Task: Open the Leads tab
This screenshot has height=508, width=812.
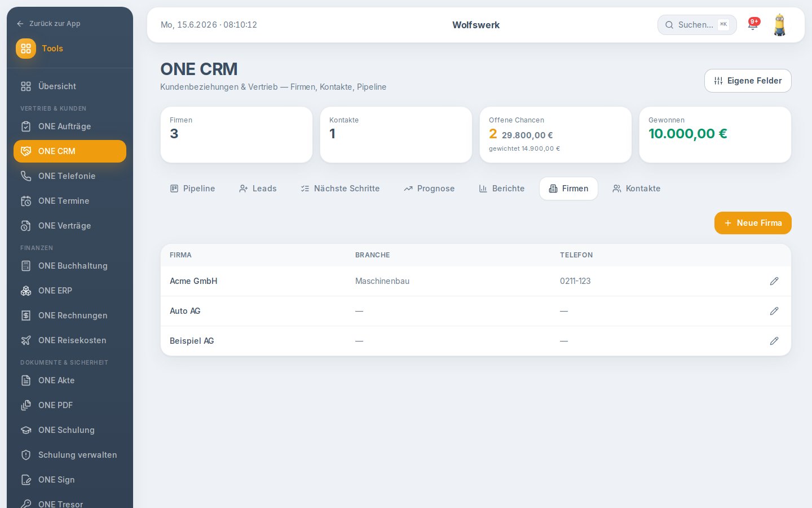Action: (258, 189)
